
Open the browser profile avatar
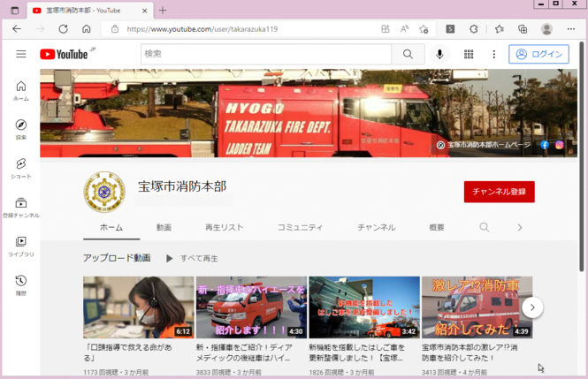(x=546, y=29)
